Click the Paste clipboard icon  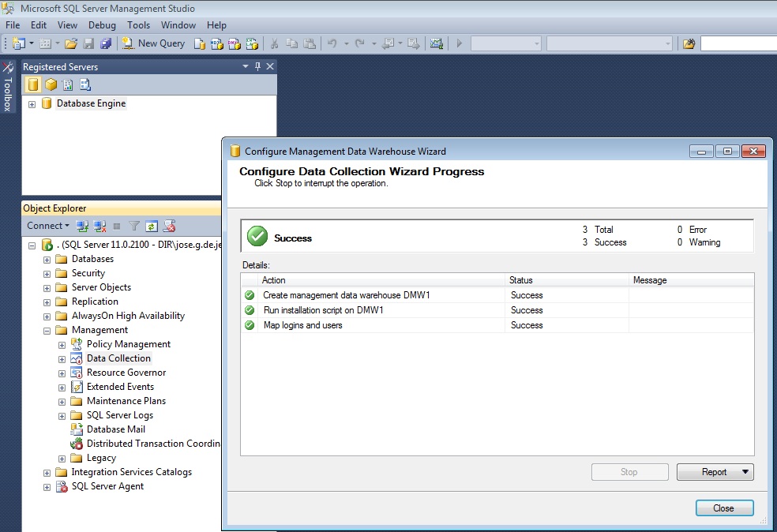(x=310, y=43)
